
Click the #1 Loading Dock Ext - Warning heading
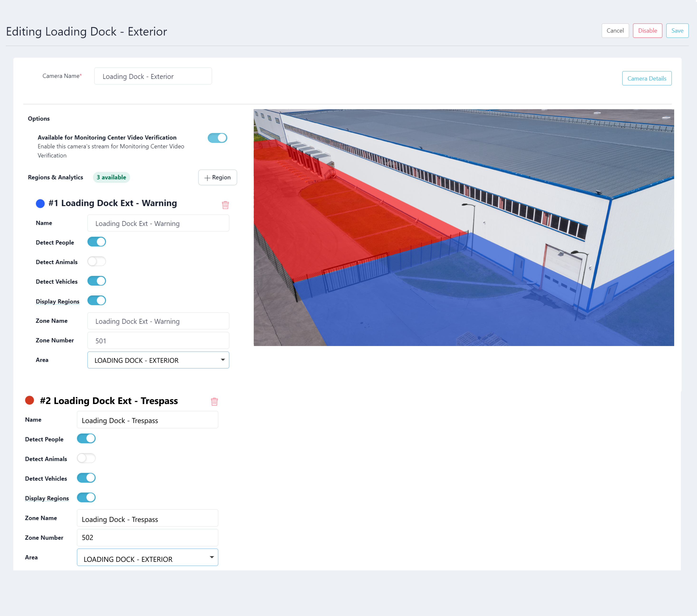click(112, 203)
